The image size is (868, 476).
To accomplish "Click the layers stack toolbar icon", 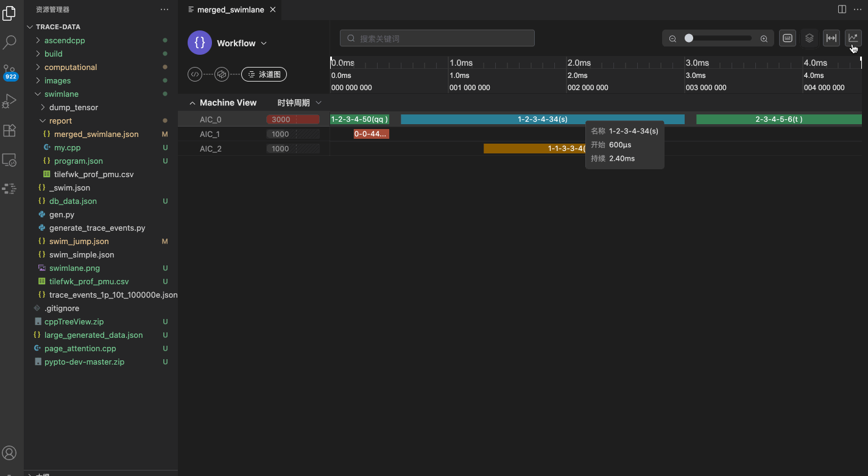I will coord(809,38).
